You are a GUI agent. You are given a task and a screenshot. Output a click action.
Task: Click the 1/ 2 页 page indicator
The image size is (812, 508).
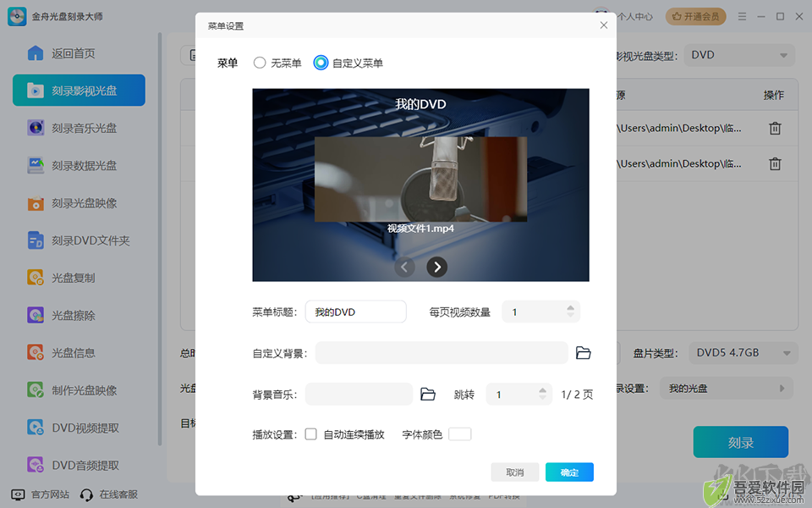(x=577, y=395)
